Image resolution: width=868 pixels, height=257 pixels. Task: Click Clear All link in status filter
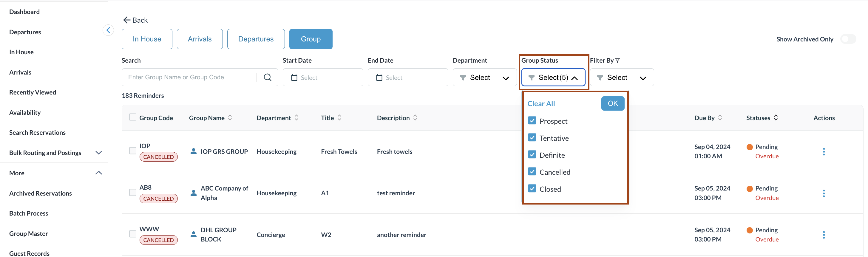click(x=541, y=104)
